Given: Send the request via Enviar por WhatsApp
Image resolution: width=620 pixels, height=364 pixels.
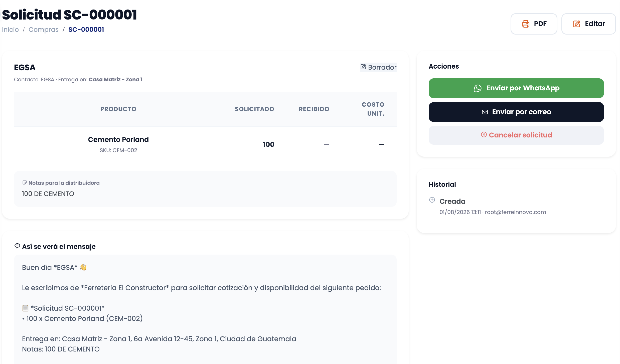Looking at the screenshot, I should (516, 88).
